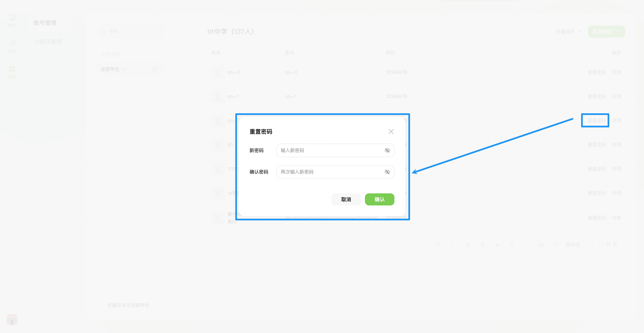This screenshot has height=333, width=644.
Task: Select the 账号管理 menu item
Action: pyautogui.click(x=45, y=23)
